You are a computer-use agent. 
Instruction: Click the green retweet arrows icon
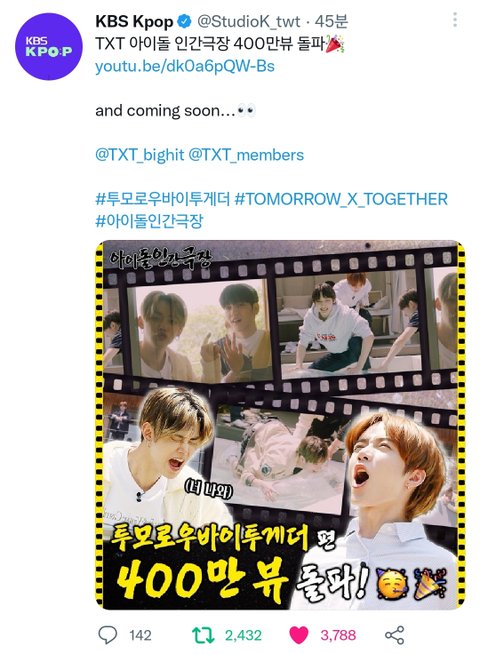[x=203, y=635]
